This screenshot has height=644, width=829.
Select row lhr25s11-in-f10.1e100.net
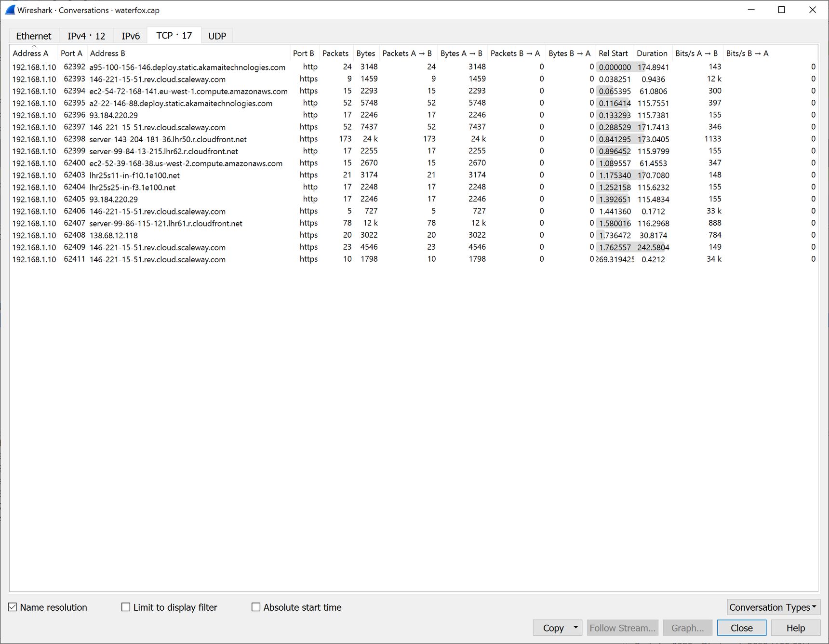coord(414,175)
